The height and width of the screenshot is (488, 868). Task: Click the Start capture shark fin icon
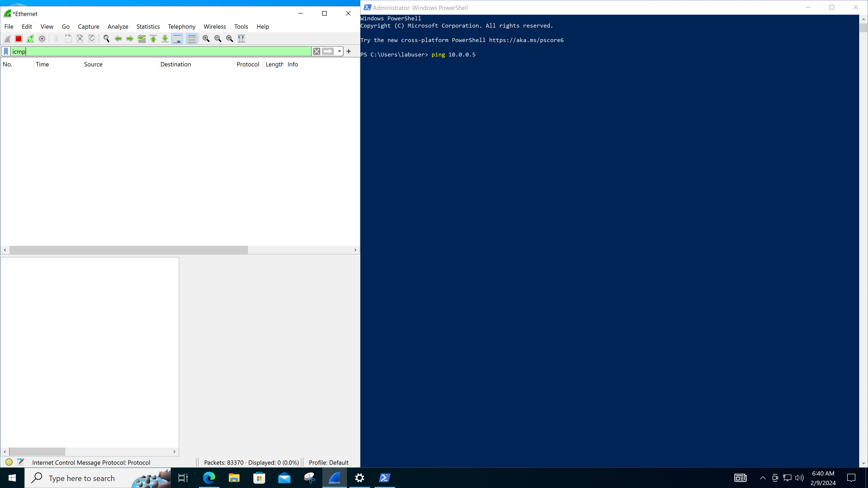pos(7,39)
